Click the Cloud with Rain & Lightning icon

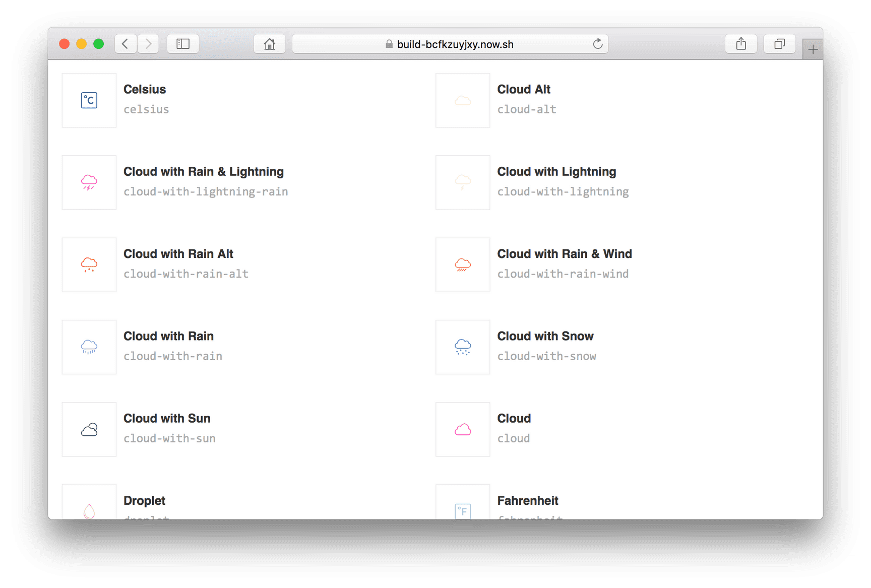(x=89, y=182)
